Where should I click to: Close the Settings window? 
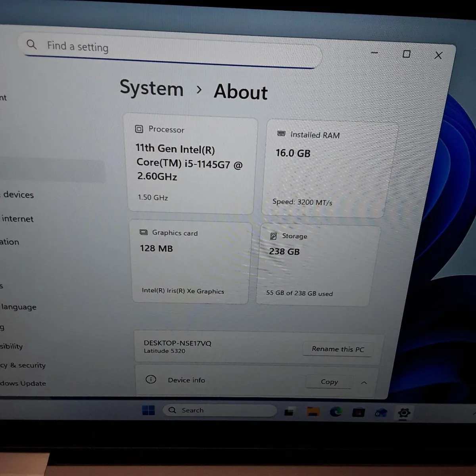(x=438, y=55)
